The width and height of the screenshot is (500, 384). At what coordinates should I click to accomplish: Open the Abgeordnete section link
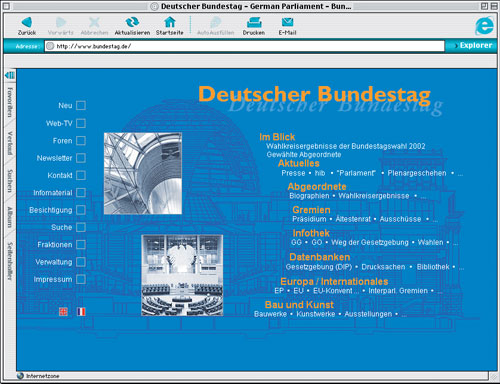point(317,187)
